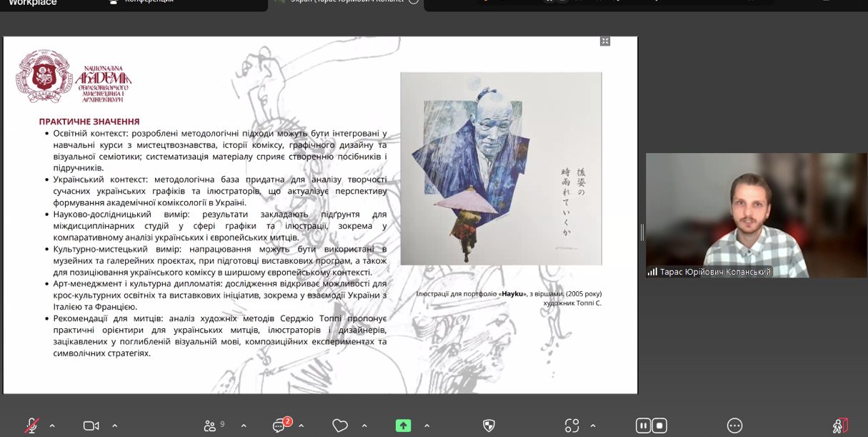The height and width of the screenshot is (437, 868).
Task: Stop the recording
Action: click(x=659, y=426)
